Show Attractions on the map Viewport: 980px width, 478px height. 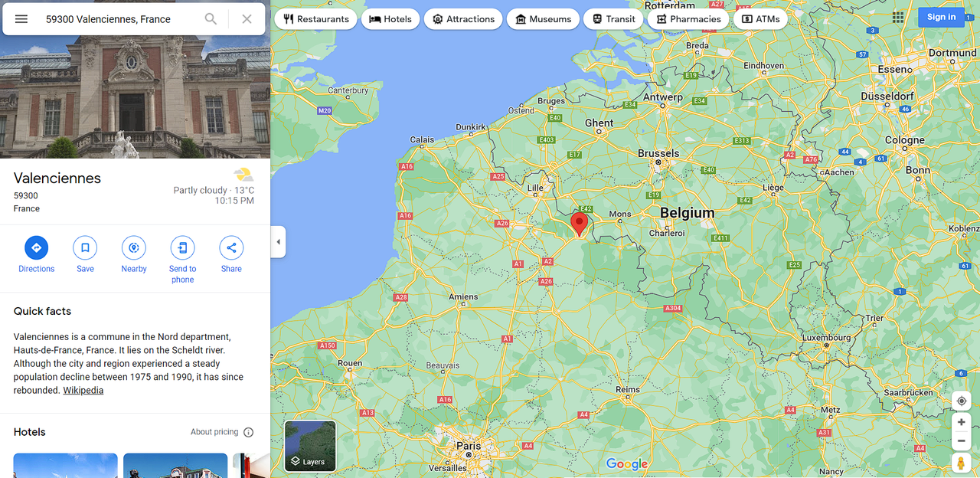click(x=463, y=19)
